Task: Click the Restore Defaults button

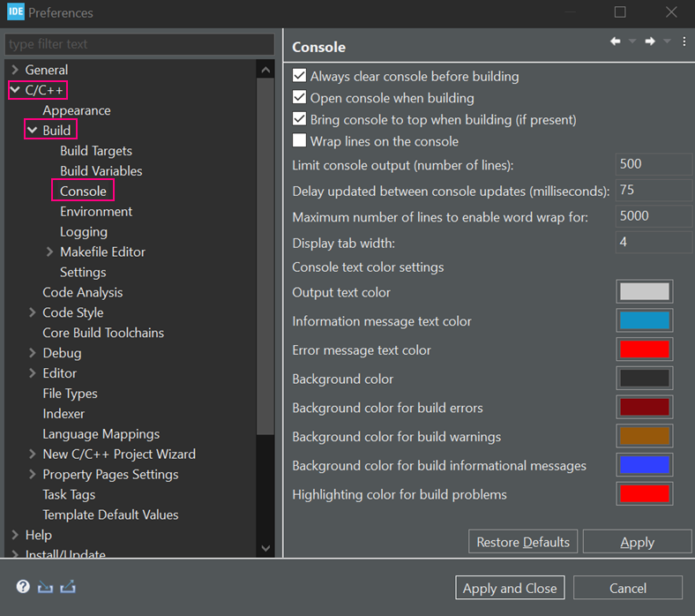Action: coord(523,542)
